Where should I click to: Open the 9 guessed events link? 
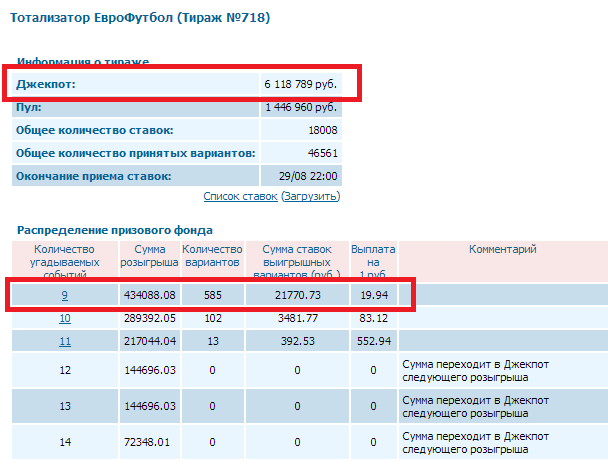(x=65, y=295)
